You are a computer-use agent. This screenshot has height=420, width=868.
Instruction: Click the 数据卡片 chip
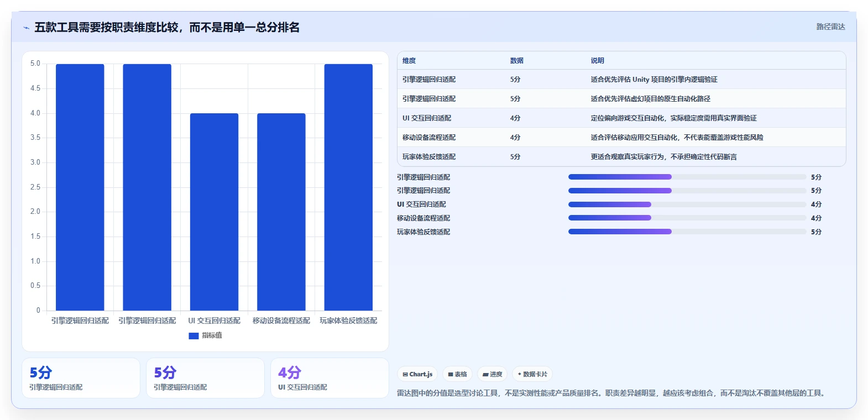(x=532, y=374)
